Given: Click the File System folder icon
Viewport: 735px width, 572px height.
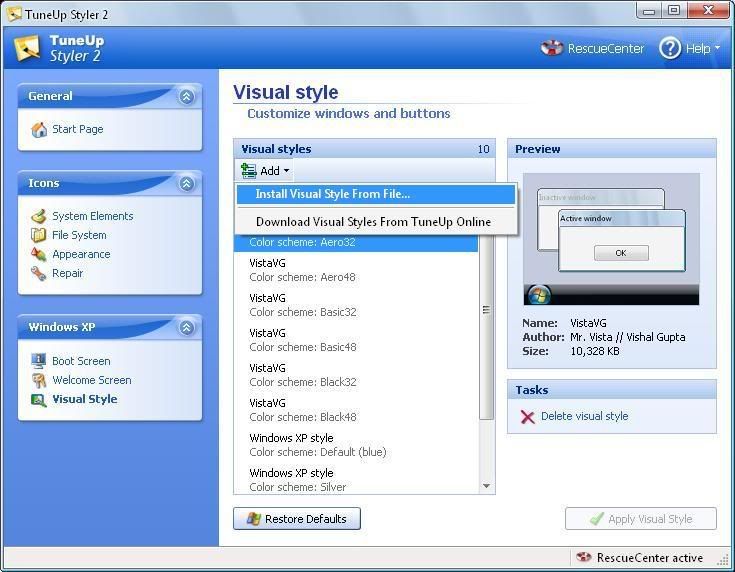Looking at the screenshot, I should click(39, 235).
